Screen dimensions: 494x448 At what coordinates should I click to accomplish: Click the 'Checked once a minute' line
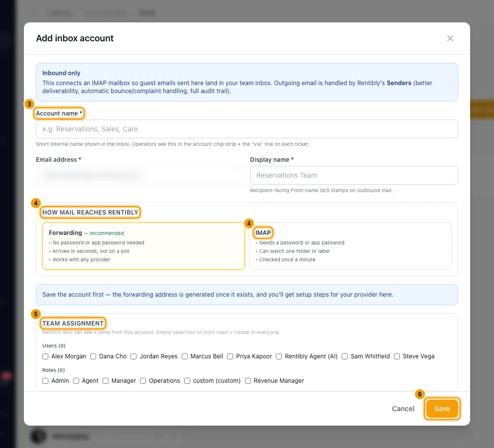coord(287,260)
